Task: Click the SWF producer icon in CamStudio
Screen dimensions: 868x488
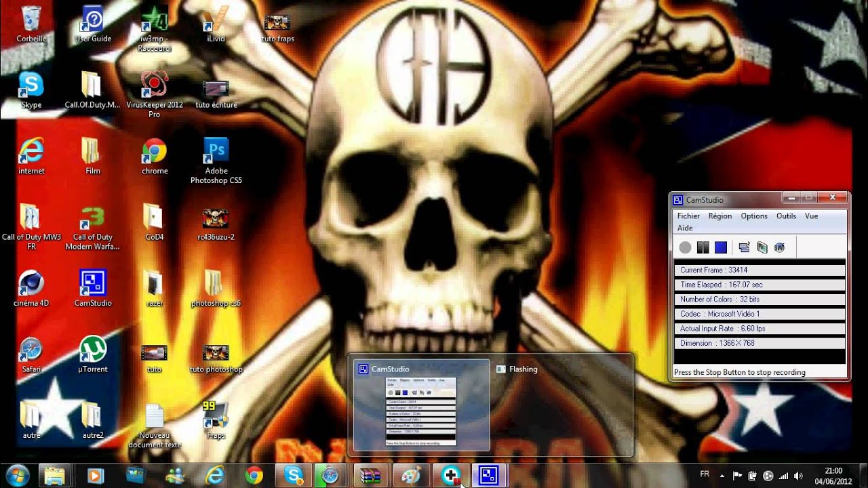Action: (x=779, y=247)
